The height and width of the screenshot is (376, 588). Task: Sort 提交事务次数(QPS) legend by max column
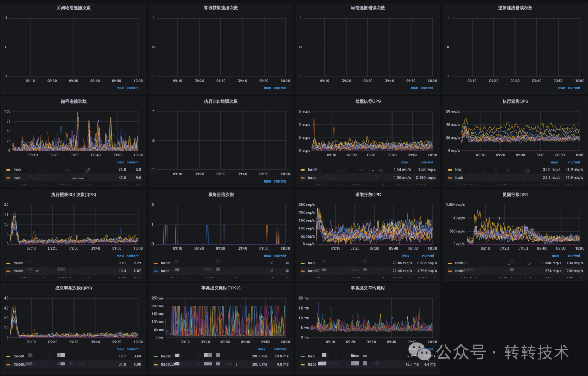pos(120,349)
